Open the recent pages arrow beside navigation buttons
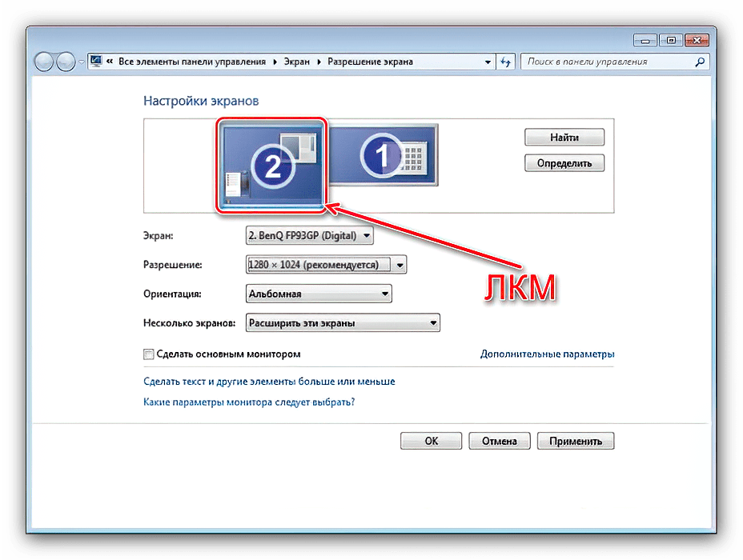The image size is (743, 560). (81, 62)
